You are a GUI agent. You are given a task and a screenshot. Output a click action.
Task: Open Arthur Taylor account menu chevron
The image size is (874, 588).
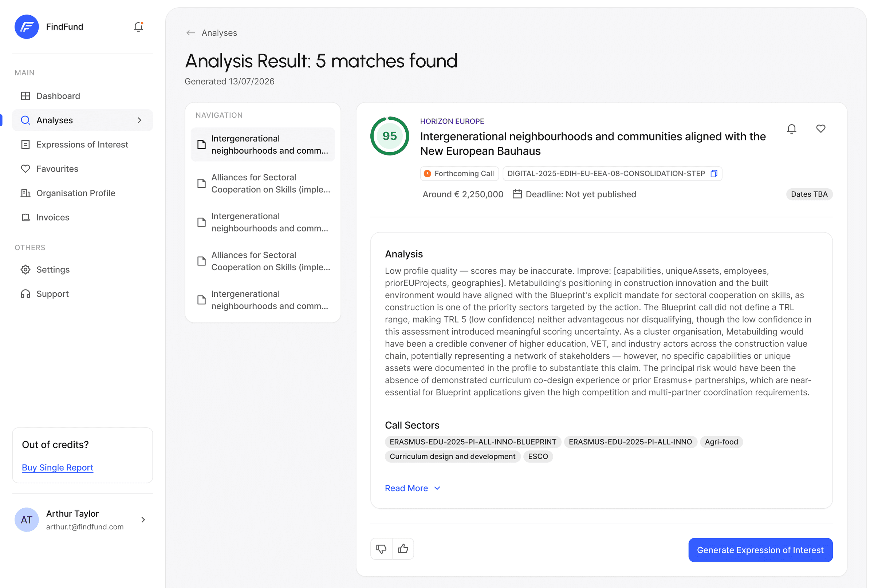[x=143, y=520]
